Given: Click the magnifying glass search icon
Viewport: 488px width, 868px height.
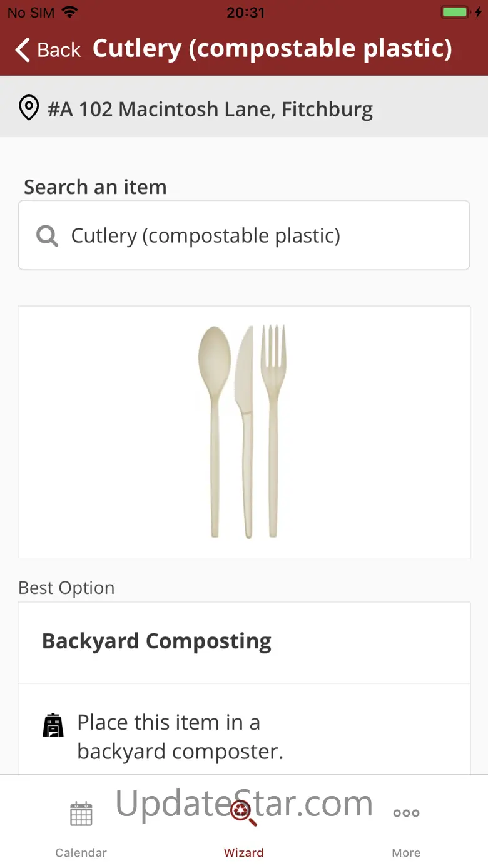Looking at the screenshot, I should click(x=47, y=236).
